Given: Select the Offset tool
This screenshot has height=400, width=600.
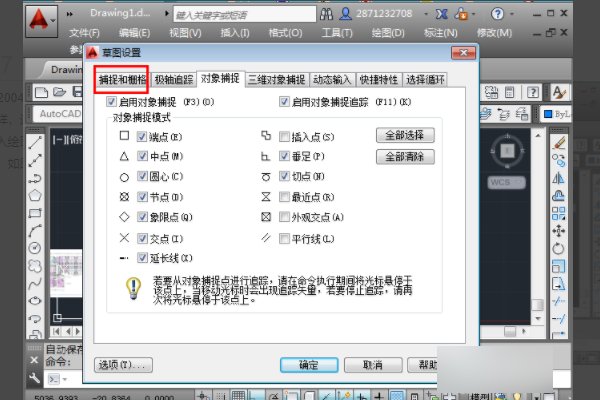Looking at the screenshot, I should point(559,196).
